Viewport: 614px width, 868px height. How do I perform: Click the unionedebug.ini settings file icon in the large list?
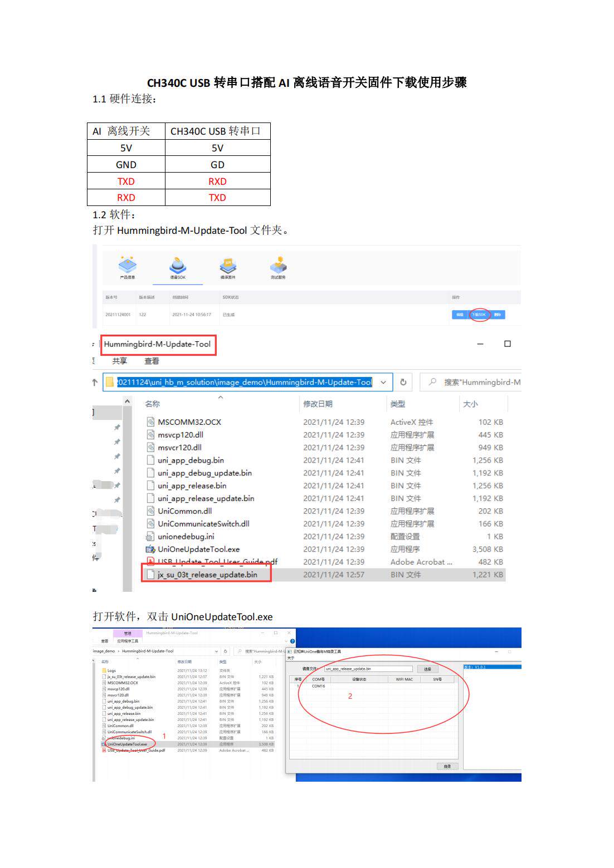[x=150, y=537]
